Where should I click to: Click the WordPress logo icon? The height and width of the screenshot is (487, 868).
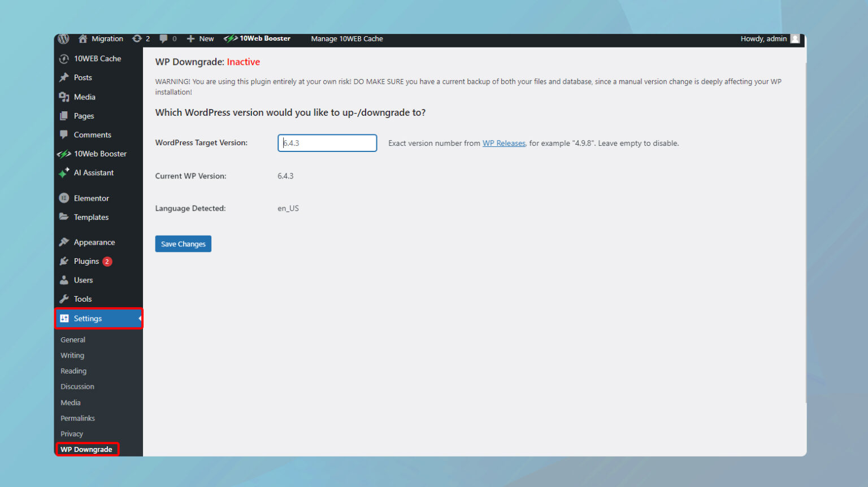pyautogui.click(x=63, y=38)
